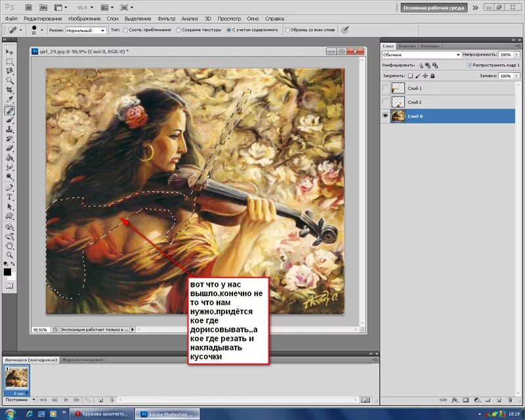
Task: Select the Paint Bucket tool
Action: click(9, 157)
